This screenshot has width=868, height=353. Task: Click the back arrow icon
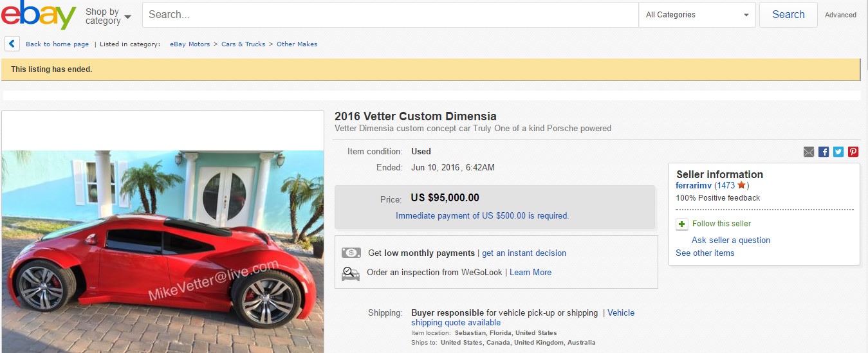click(x=12, y=44)
